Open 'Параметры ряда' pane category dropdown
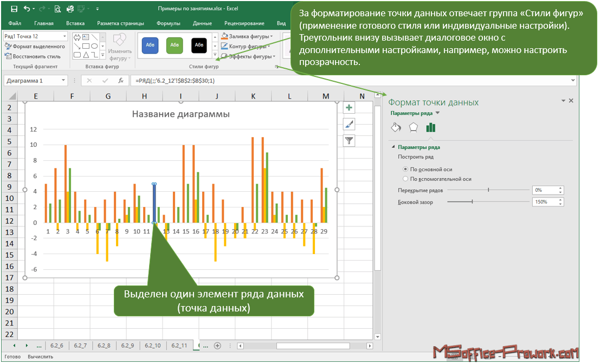 coord(438,113)
